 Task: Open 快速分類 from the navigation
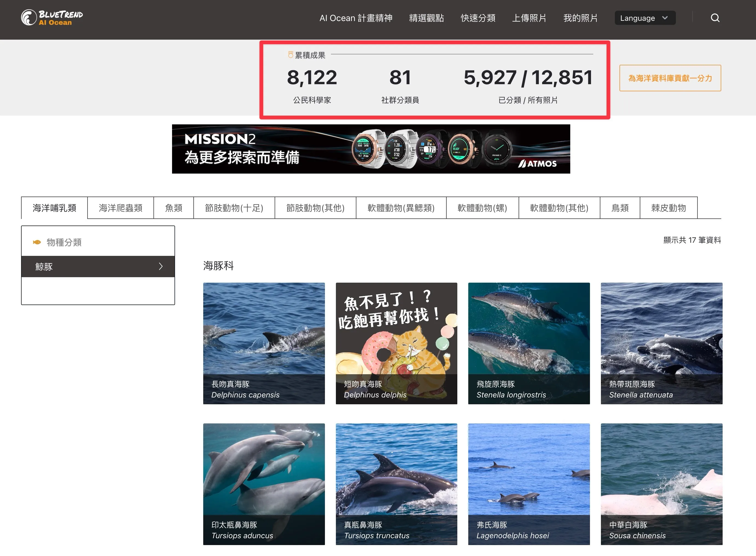point(478,18)
